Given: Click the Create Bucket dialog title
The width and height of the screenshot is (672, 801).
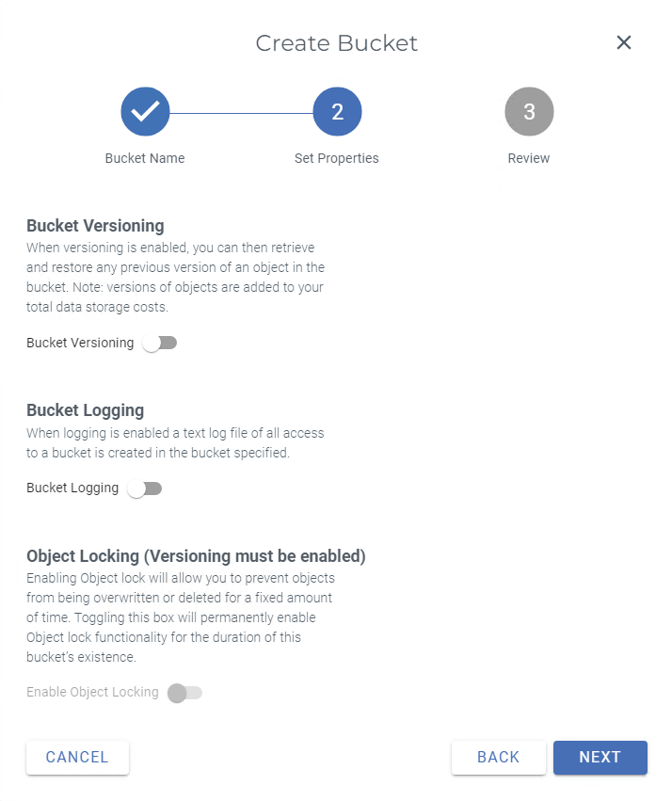Looking at the screenshot, I should pyautogui.click(x=336, y=43).
